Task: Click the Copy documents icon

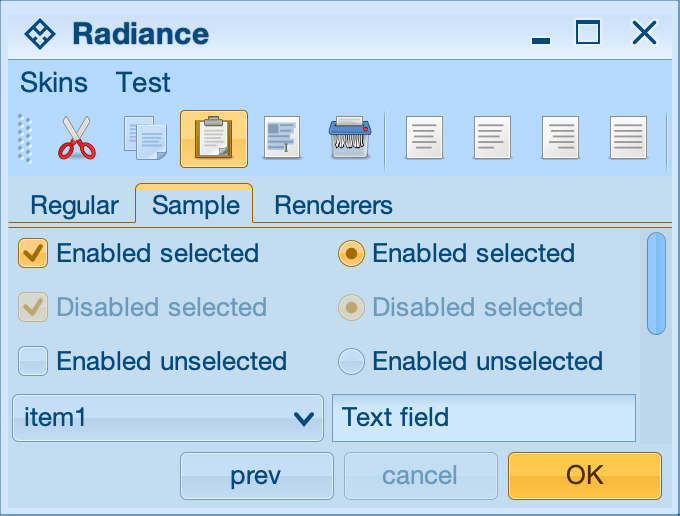Action: point(145,138)
